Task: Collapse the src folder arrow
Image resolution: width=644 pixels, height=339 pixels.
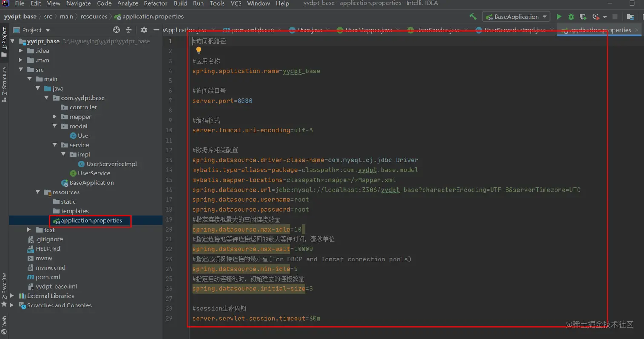Action: click(20, 69)
